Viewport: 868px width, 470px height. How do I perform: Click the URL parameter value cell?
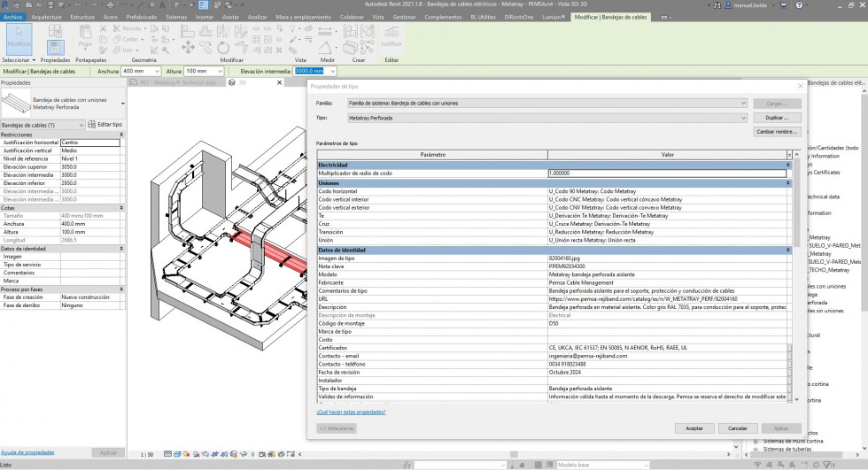tap(667, 298)
